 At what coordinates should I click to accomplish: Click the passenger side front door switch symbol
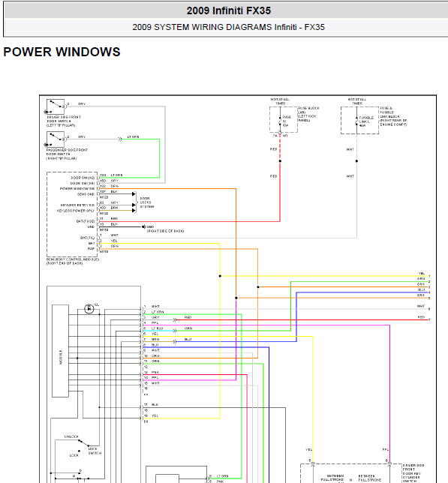56,139
